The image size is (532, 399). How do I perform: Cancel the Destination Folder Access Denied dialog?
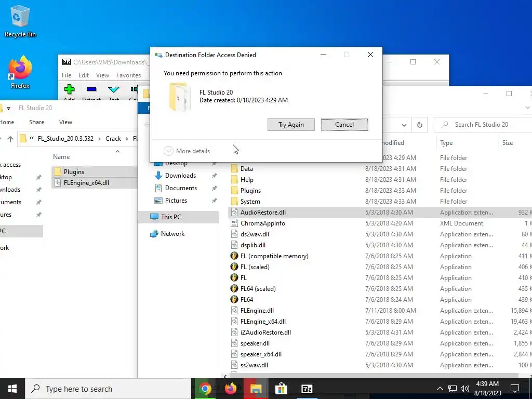click(344, 125)
